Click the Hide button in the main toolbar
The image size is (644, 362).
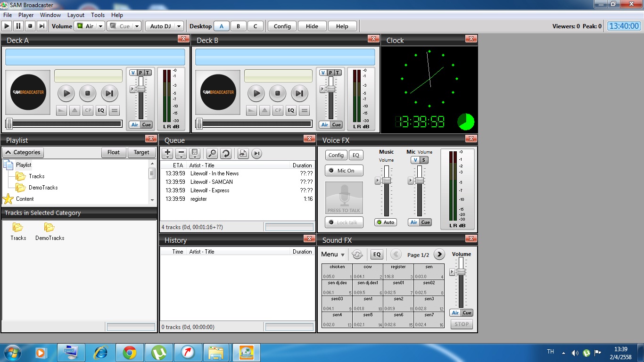click(x=312, y=26)
